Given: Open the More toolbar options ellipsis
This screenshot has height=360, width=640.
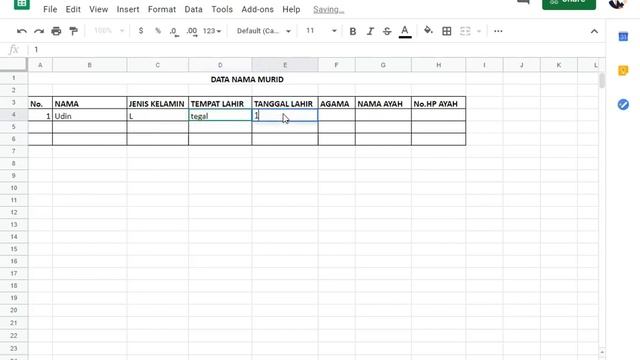Looking at the screenshot, I should coord(498,31).
